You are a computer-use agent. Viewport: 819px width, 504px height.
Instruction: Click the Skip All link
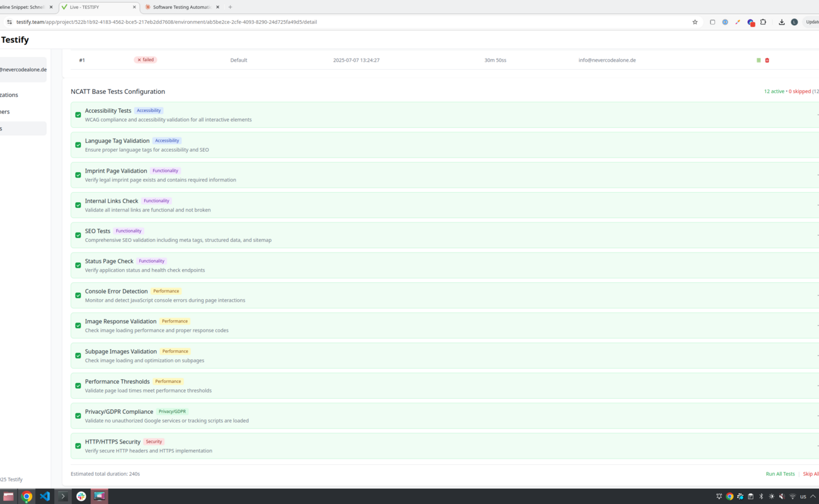[811, 474]
